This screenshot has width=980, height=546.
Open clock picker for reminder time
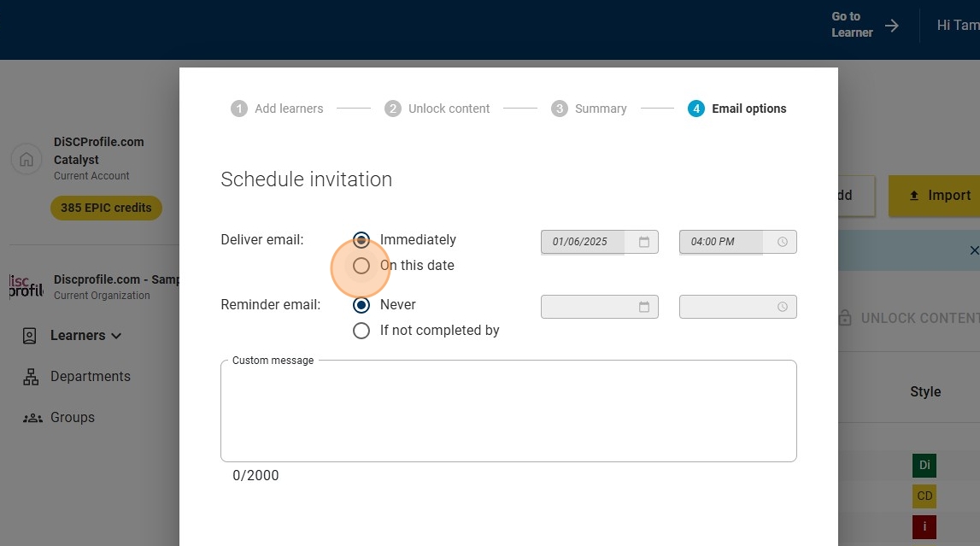point(783,307)
